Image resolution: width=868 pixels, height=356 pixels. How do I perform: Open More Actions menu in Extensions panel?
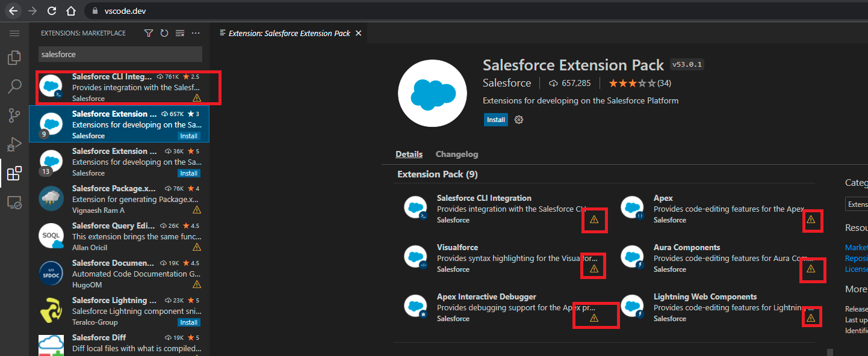pyautogui.click(x=195, y=33)
